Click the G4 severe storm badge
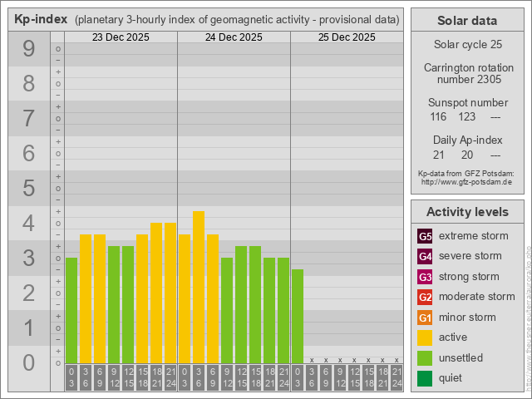This screenshot has width=532, height=399. (x=425, y=256)
